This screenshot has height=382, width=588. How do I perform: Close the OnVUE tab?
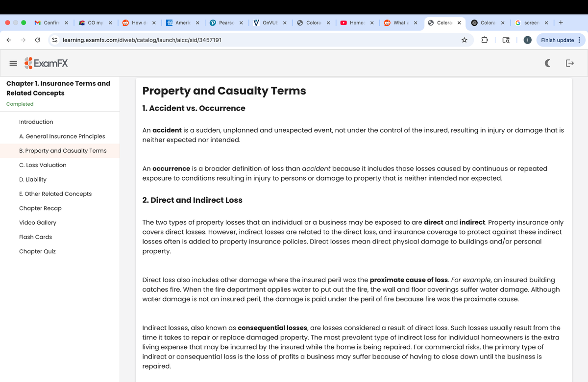pos(285,23)
